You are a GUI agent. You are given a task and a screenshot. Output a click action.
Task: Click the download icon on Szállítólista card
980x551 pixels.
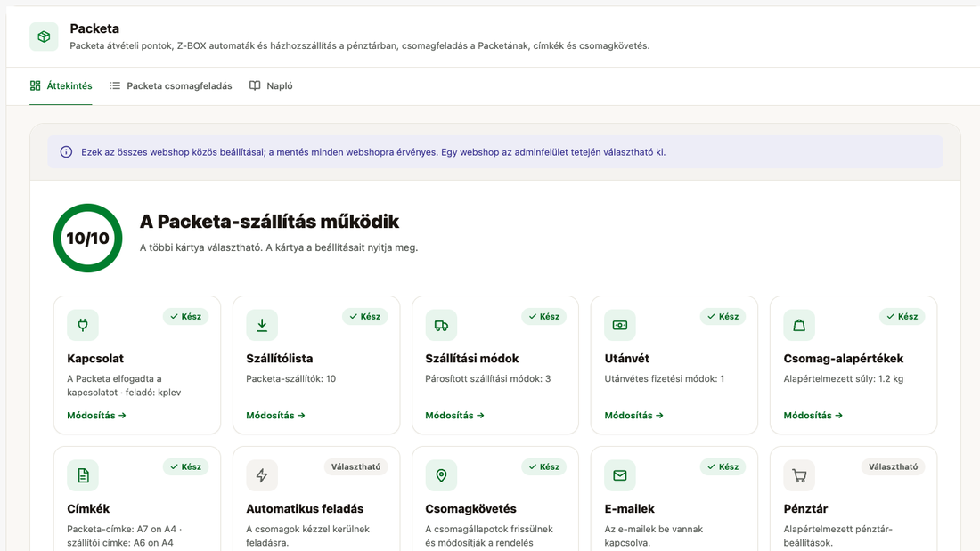tap(262, 325)
